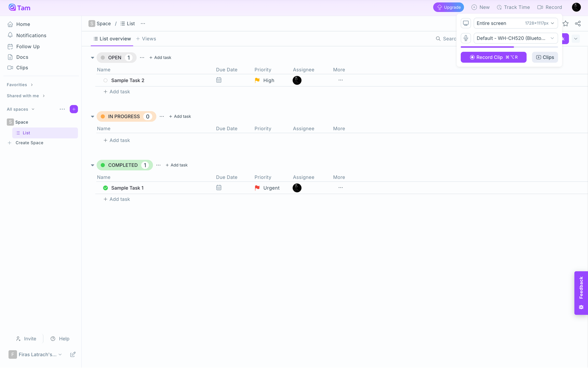Open Notifications from sidebar bell icon
The image size is (588, 369).
pyautogui.click(x=10, y=35)
